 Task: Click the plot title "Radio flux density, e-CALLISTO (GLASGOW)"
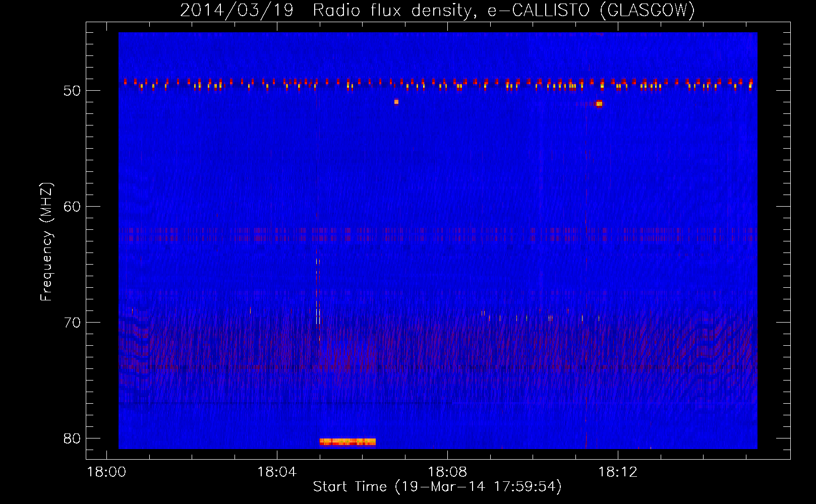click(x=504, y=10)
